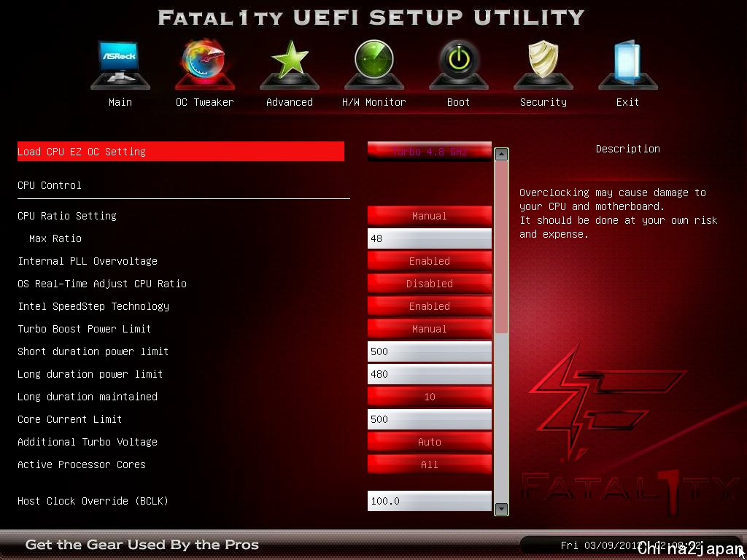Select Long duration maintained label

88,397
